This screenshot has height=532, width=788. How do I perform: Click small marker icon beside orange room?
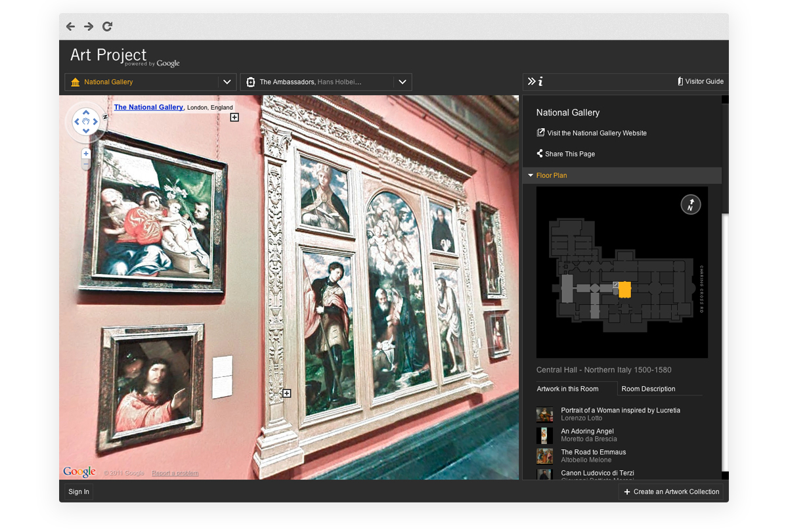pyautogui.click(x=615, y=285)
